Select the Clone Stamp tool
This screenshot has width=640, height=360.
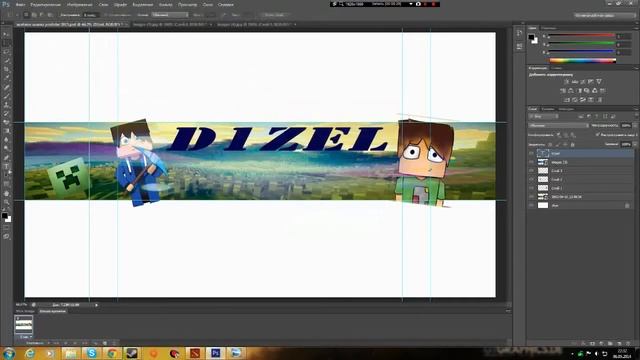click(6, 105)
